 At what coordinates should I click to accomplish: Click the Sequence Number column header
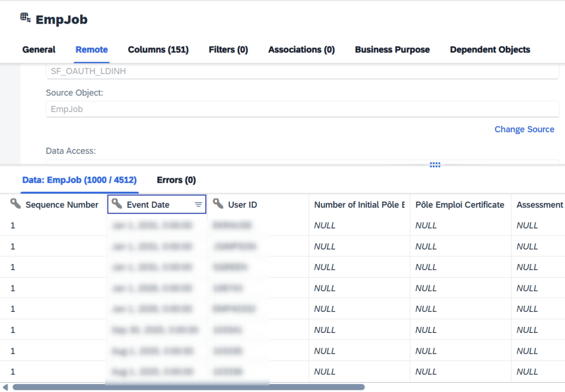tap(61, 205)
